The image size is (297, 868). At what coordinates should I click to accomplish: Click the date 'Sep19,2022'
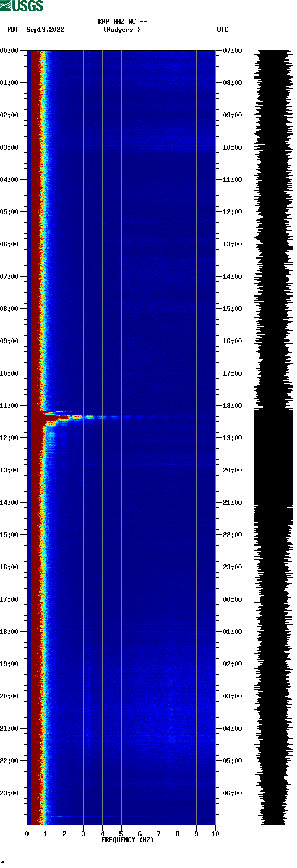(x=45, y=30)
